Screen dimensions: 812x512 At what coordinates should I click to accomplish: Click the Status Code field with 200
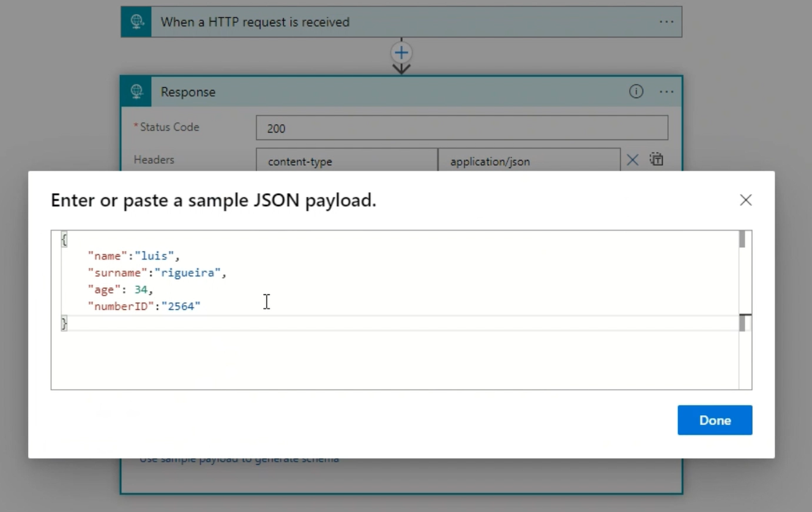click(x=461, y=128)
